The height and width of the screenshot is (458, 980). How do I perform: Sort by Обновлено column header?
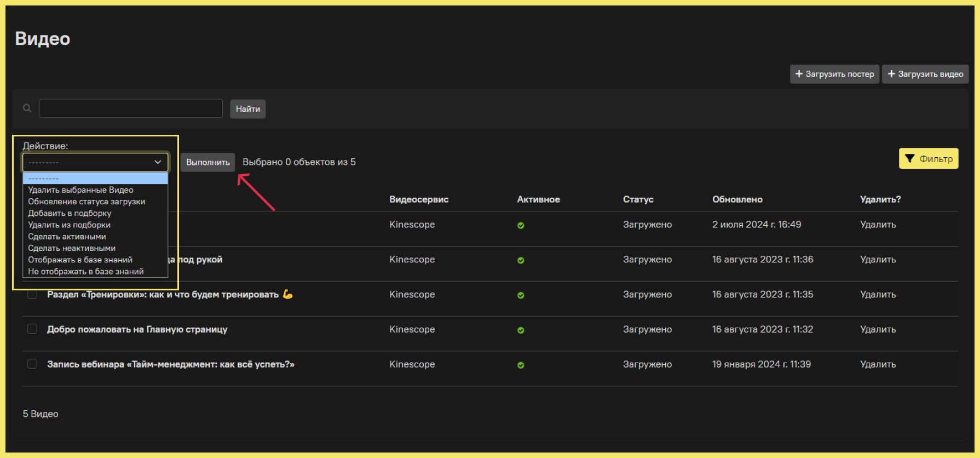pyautogui.click(x=737, y=199)
